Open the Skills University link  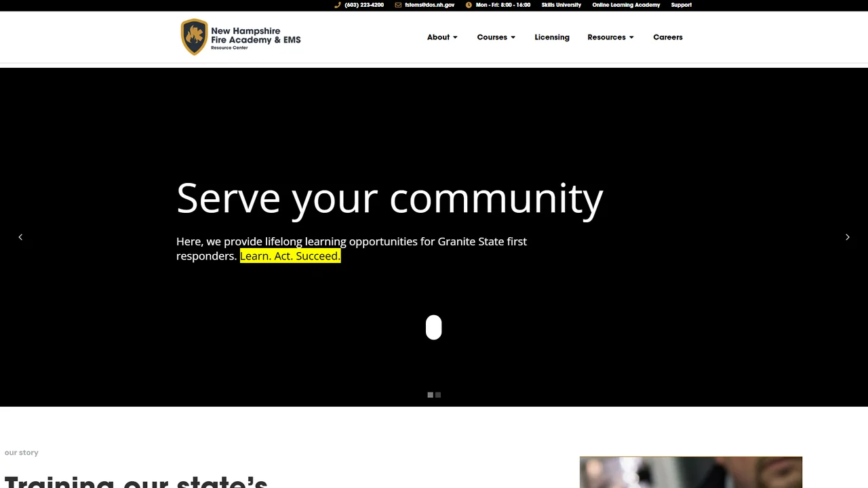[x=561, y=5]
